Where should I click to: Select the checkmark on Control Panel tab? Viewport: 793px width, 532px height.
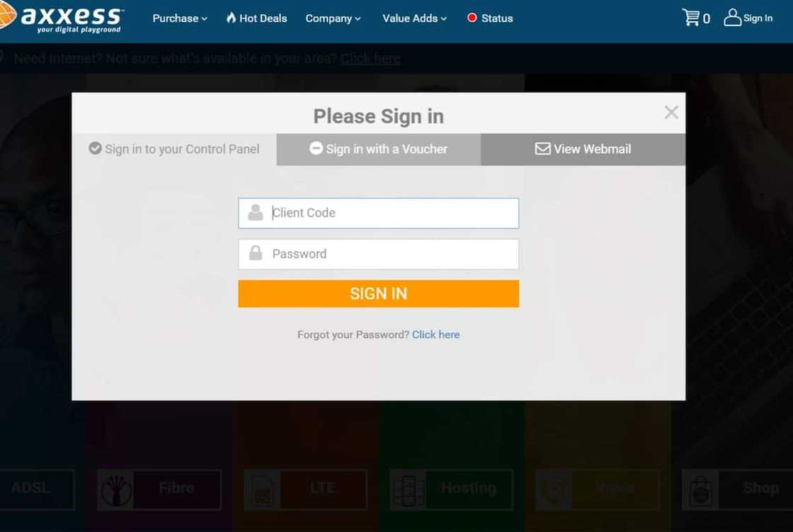95,148
